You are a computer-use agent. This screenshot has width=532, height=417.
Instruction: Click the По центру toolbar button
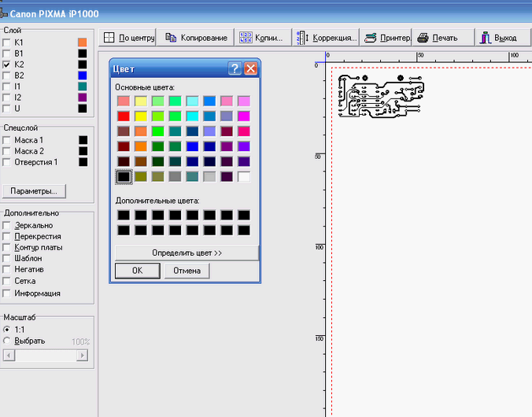pyautogui.click(x=127, y=37)
